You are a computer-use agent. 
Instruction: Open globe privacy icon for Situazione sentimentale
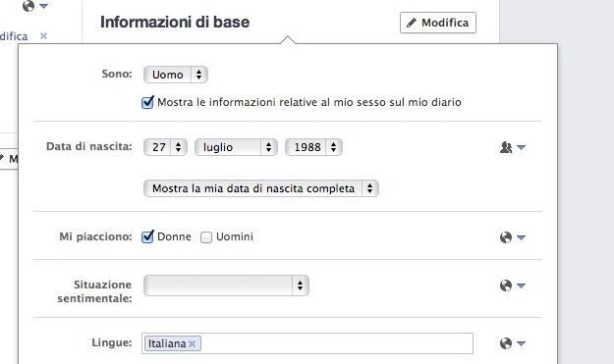coord(512,286)
